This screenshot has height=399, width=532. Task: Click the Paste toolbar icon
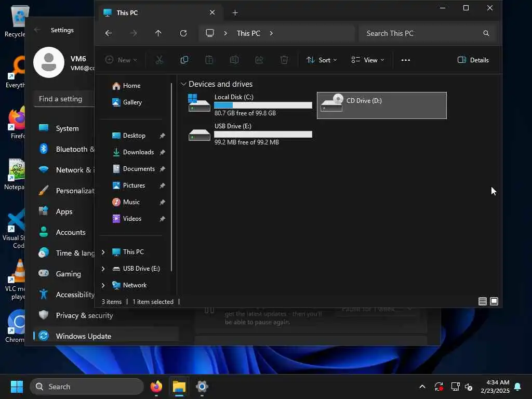pyautogui.click(x=209, y=60)
